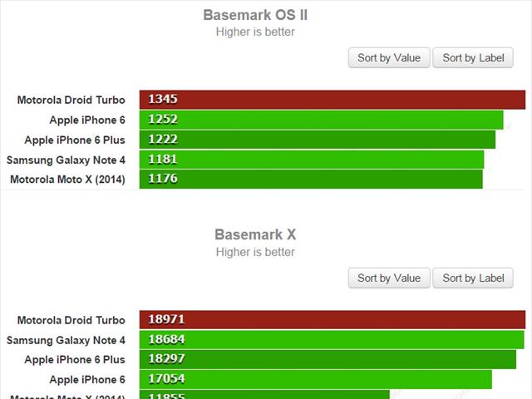
Task: Click Samsung Galaxy Note 4 label in Basemark X
Action: pyautogui.click(x=66, y=340)
